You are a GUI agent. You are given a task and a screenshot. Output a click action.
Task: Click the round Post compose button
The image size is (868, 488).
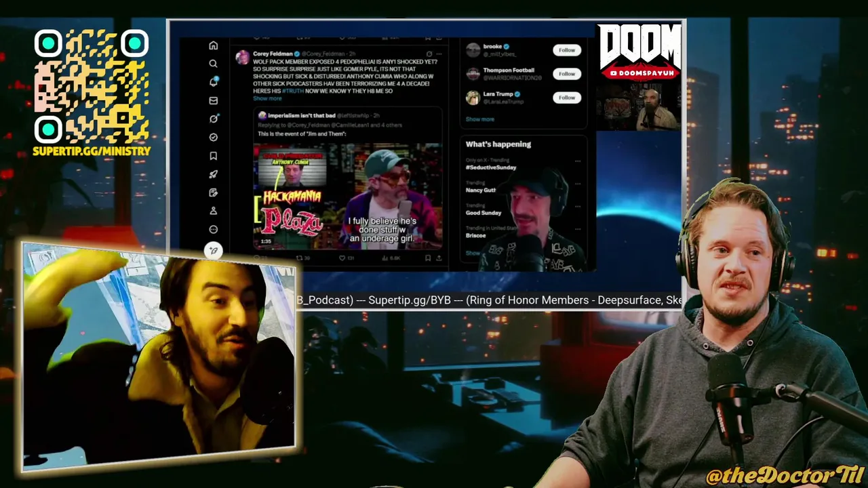tap(213, 250)
